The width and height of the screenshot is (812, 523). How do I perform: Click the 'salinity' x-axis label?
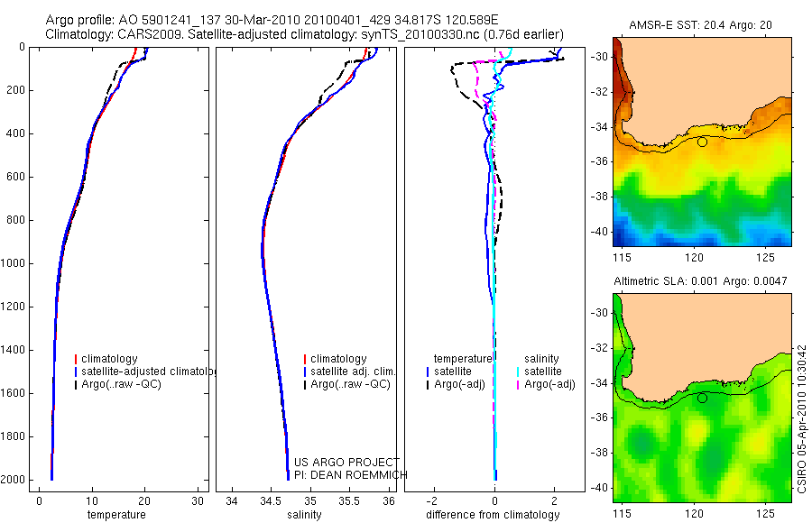coord(304,515)
